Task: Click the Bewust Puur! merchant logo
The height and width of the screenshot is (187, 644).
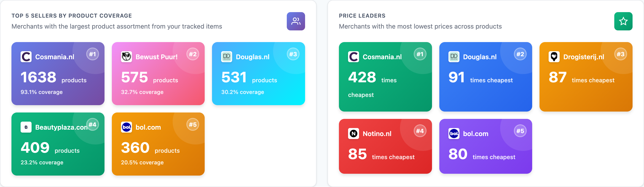Action: [x=126, y=56]
